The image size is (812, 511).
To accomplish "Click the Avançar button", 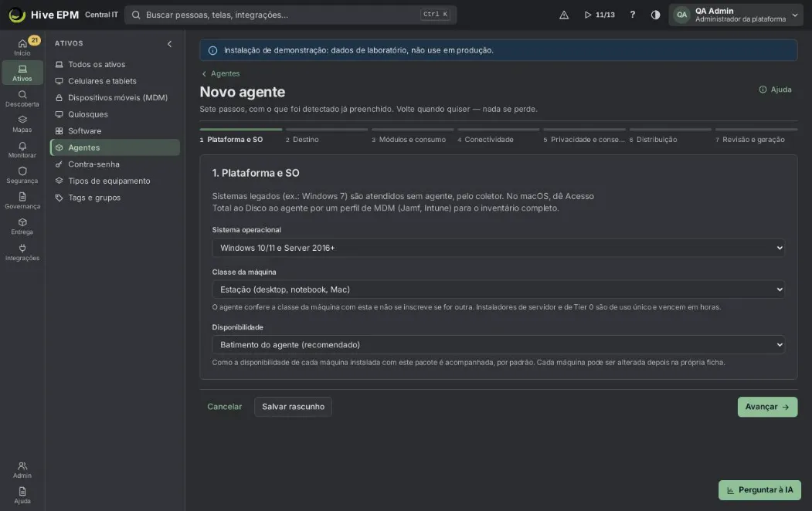I will coord(767,407).
